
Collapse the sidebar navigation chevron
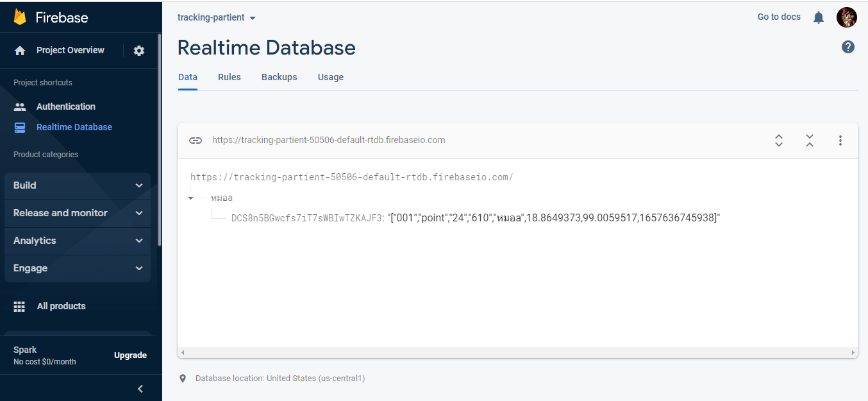pos(140,388)
